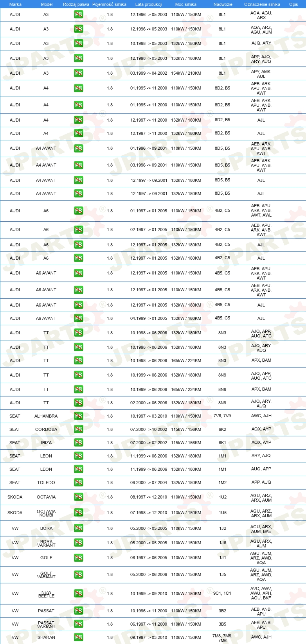Screen dimensions: 306x644
Task: Click the 'CORDOBA' model cell
Action: pyautogui.click(x=46, y=429)
